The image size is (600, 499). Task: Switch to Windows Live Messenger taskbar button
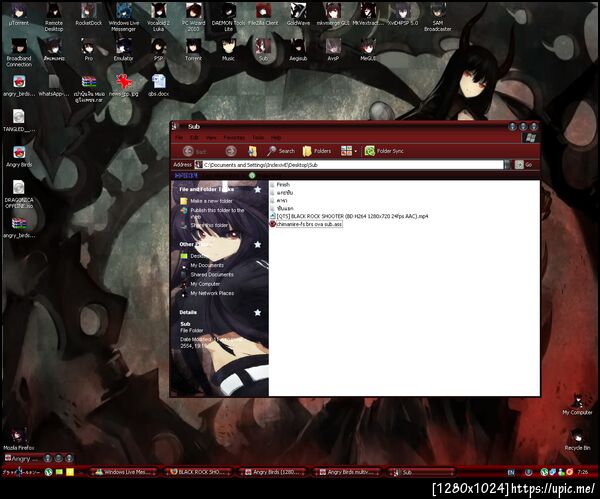point(126,472)
